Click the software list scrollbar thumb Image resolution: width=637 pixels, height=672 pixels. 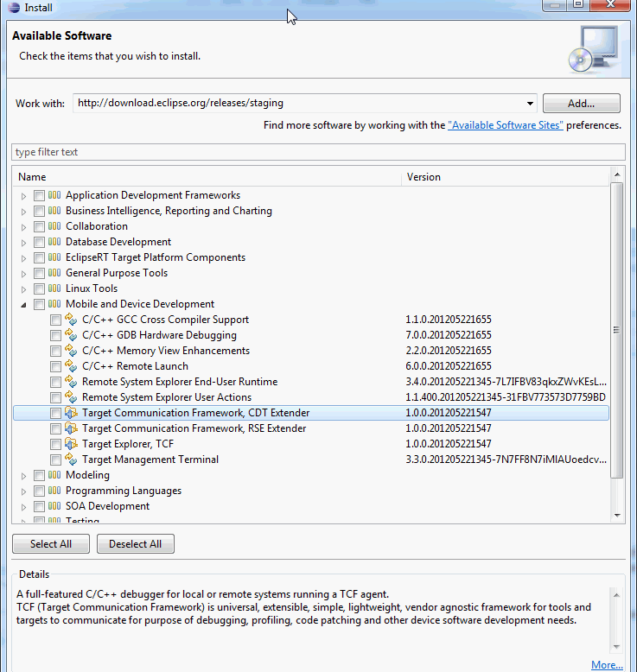617,330
